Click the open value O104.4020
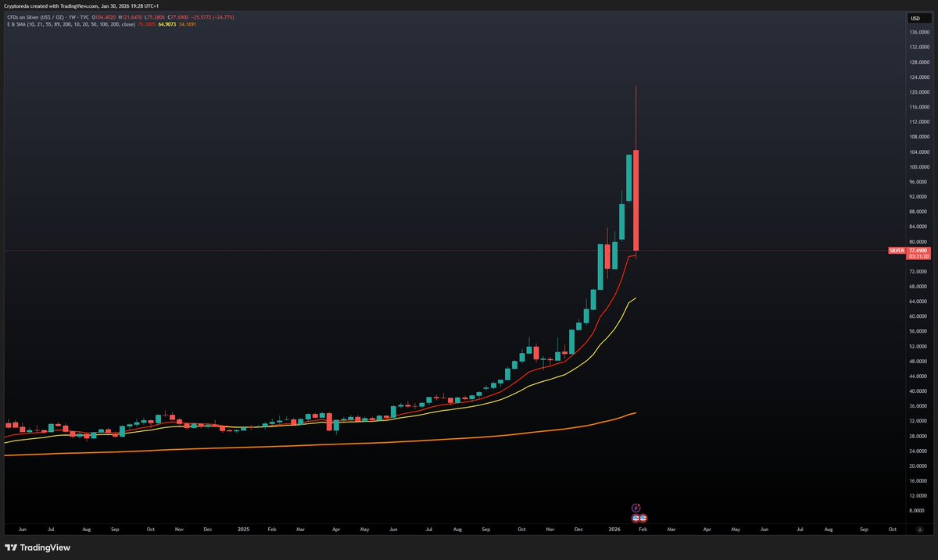The height and width of the screenshot is (560, 938). pyautogui.click(x=104, y=17)
